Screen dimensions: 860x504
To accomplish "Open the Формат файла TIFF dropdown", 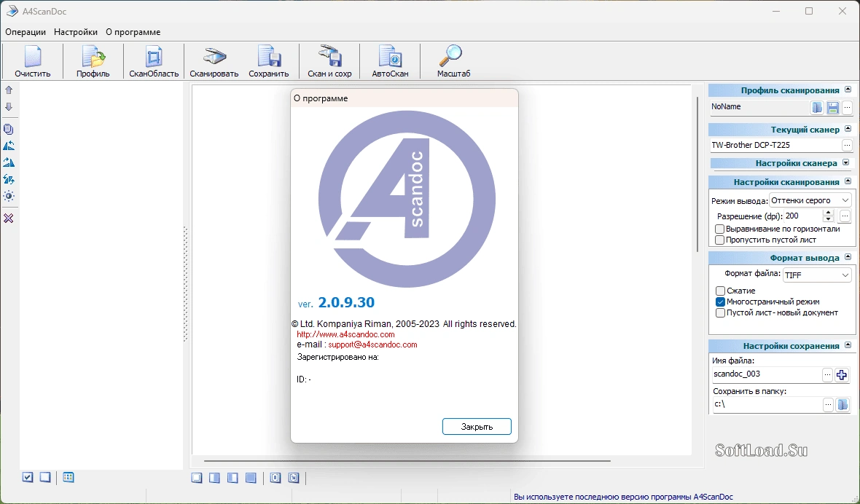I will pos(817,275).
